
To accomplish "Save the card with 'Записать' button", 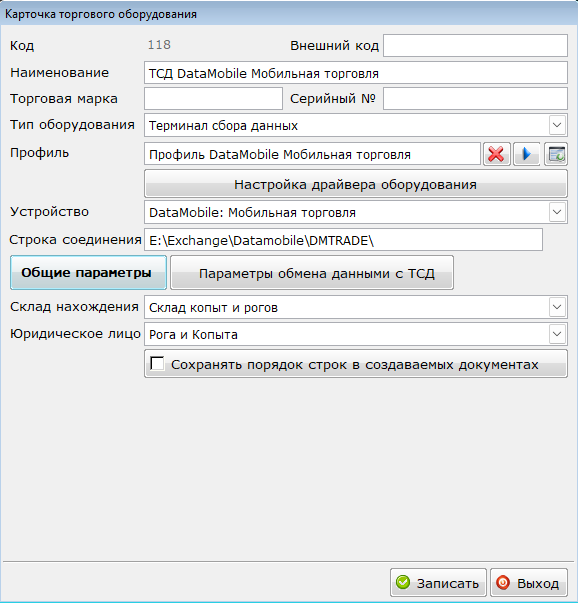I will [x=438, y=583].
